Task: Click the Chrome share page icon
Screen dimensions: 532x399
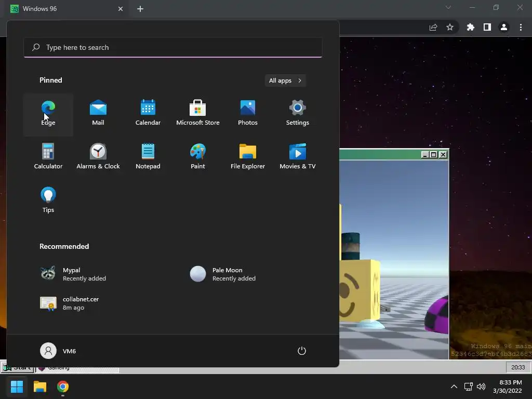Action: coord(433,28)
